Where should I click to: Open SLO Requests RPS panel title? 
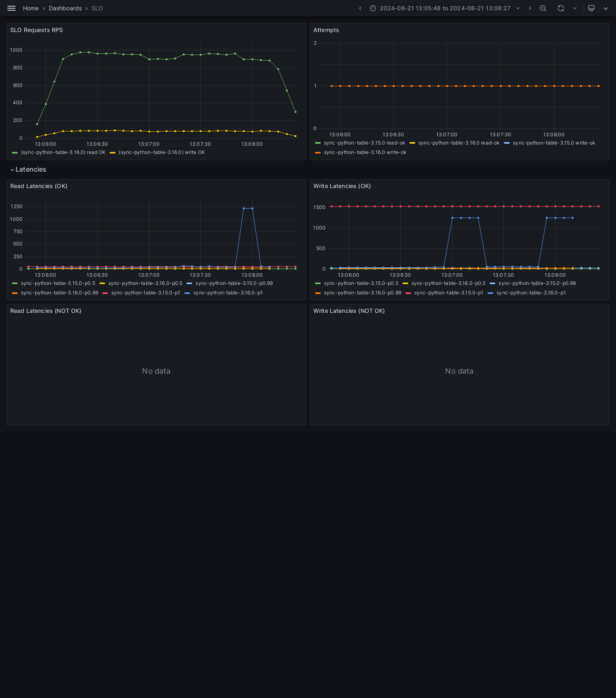[37, 30]
